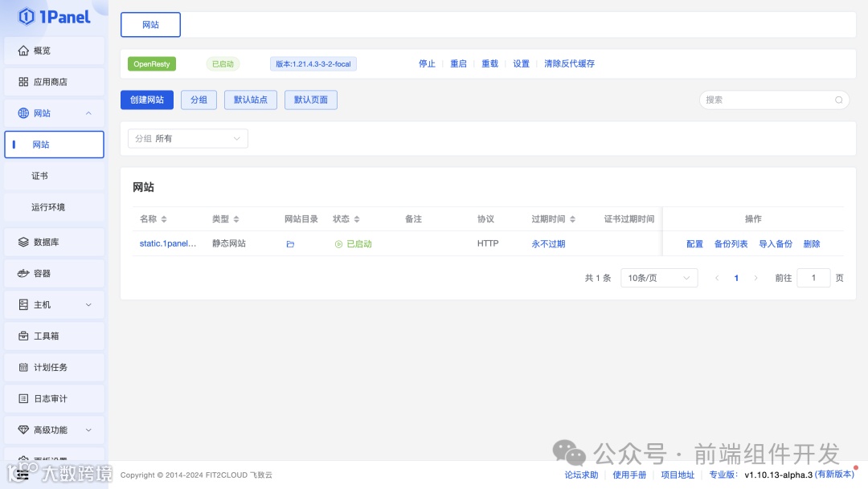This screenshot has height=489, width=868.
Task: Open the 10条/页 page size dropdown
Action: (658, 277)
